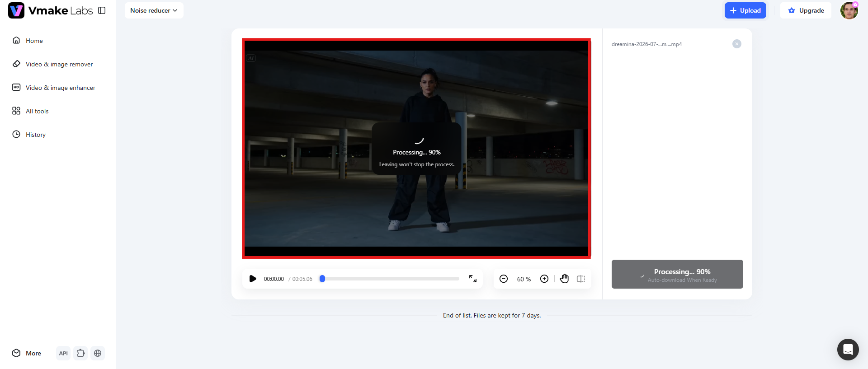Click the Home icon in sidebar
This screenshot has width=868, height=369.
[16, 40]
